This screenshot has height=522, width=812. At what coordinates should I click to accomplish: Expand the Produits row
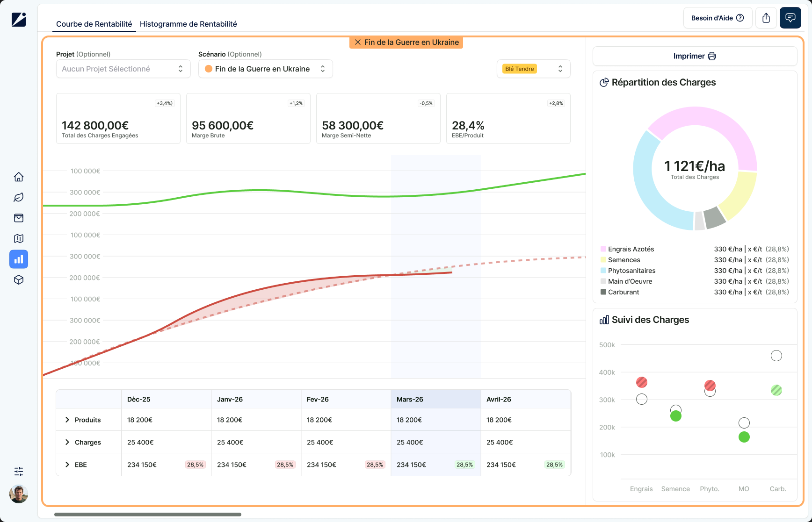pos(67,420)
